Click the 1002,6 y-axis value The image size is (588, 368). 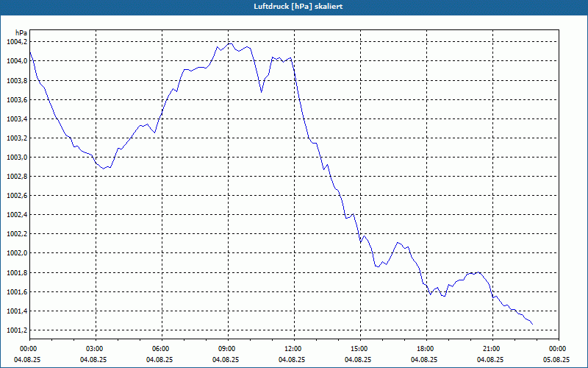pyautogui.click(x=16, y=195)
